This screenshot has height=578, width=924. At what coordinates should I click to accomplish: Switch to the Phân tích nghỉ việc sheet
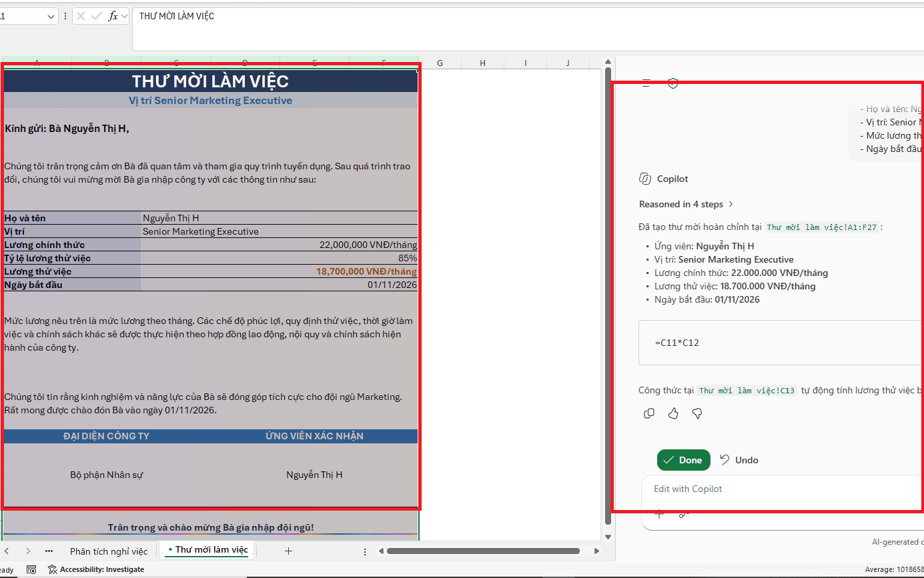coord(109,551)
